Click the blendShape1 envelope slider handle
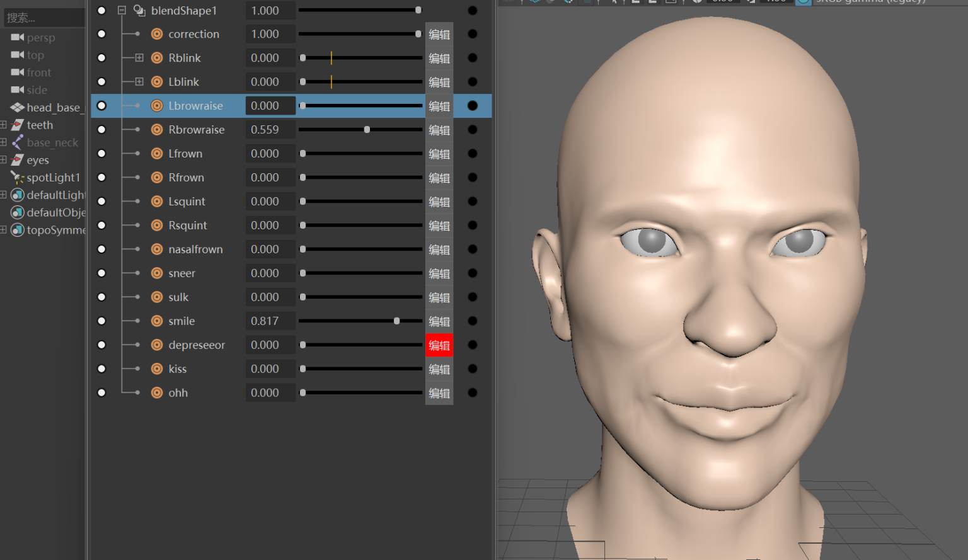 click(x=418, y=10)
